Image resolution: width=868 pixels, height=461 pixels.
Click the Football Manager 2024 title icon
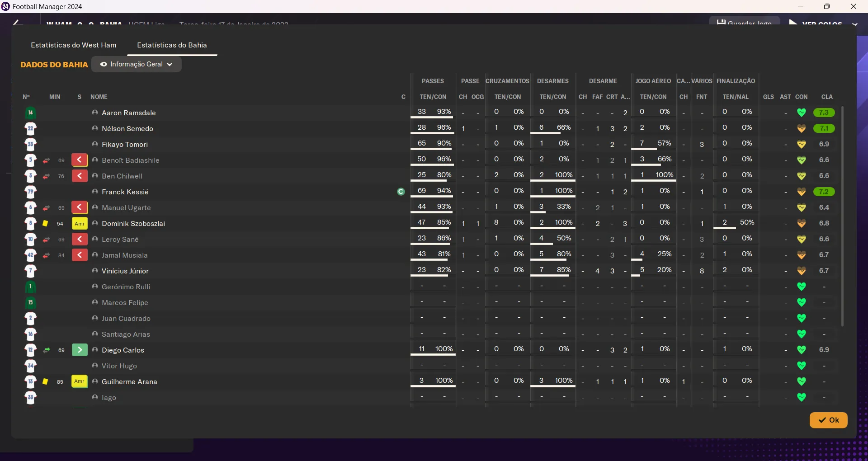5,6
